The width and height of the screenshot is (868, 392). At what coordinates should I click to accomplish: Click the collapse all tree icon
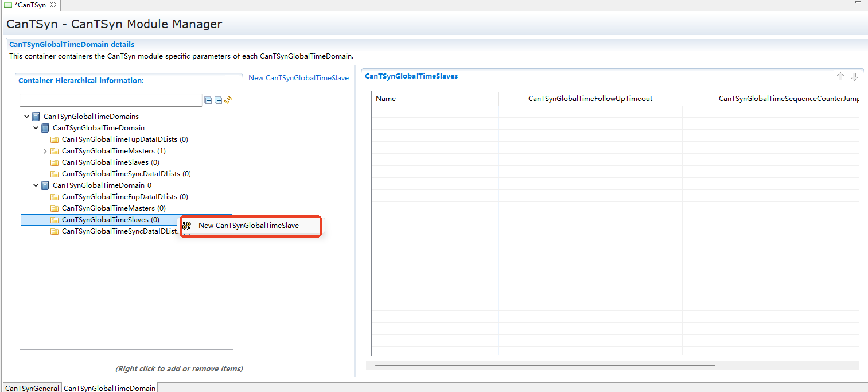[208, 100]
